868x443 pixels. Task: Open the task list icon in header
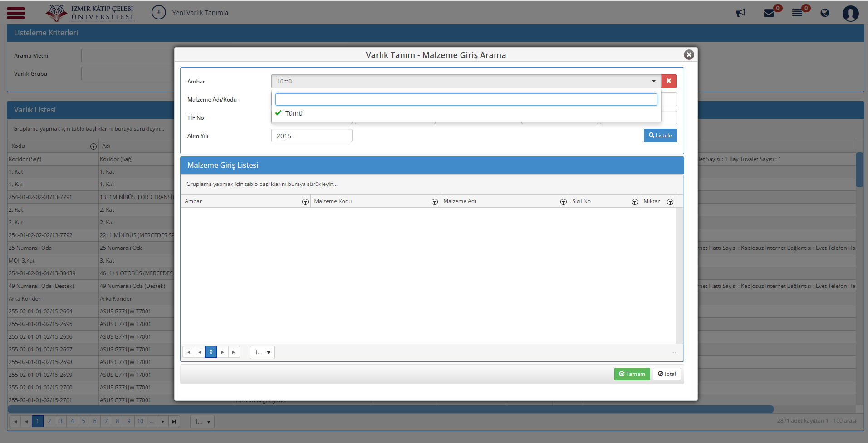[x=797, y=13]
